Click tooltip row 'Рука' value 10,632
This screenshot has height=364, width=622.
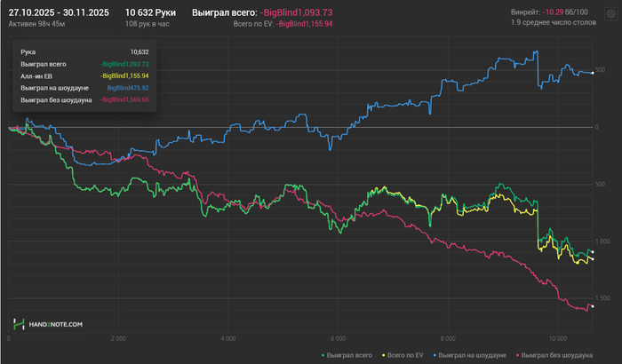point(140,52)
